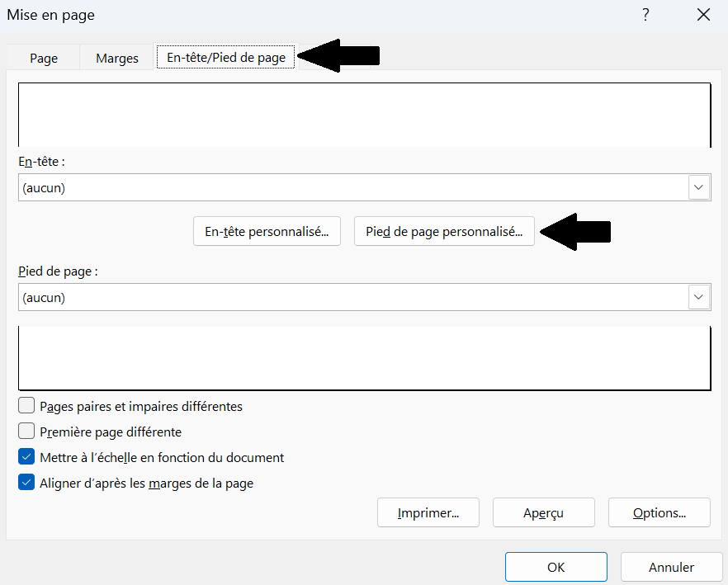Expand the En-tête dropdown arrow
The width and height of the screenshot is (728, 585).
tap(699, 187)
